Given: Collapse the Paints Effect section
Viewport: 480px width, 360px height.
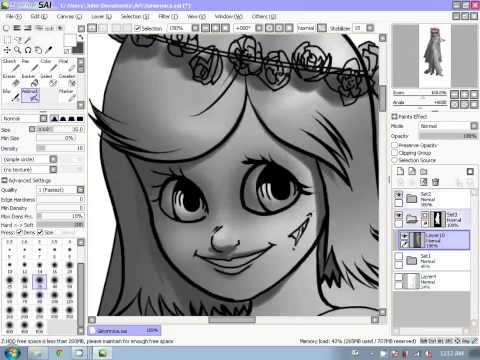Looking at the screenshot, I should pos(394,116).
